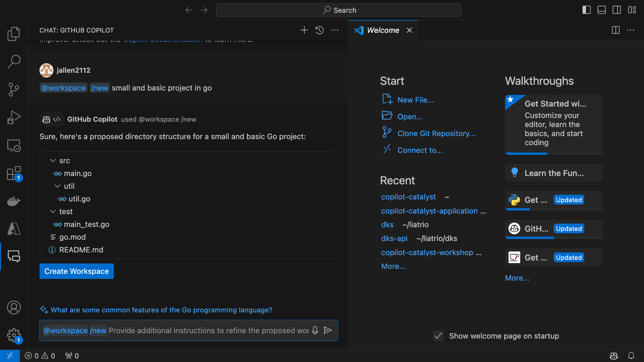Click the top Search command center box

(338, 10)
